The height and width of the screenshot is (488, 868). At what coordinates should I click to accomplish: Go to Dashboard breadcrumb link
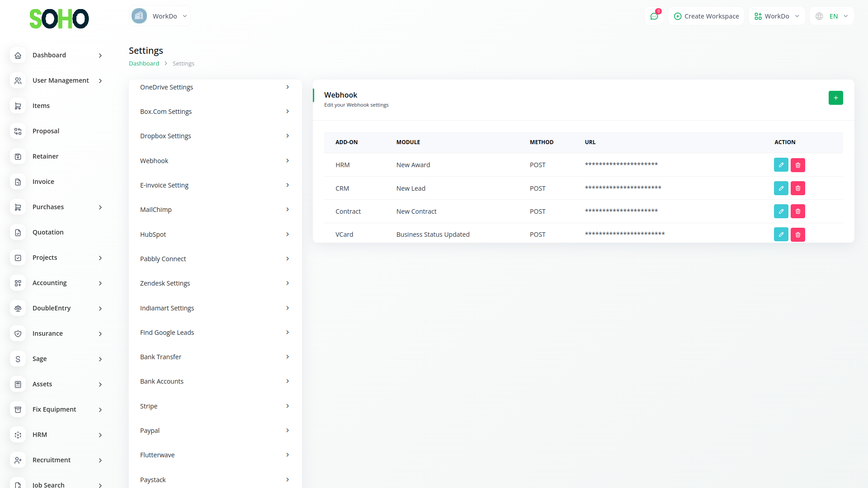(144, 64)
